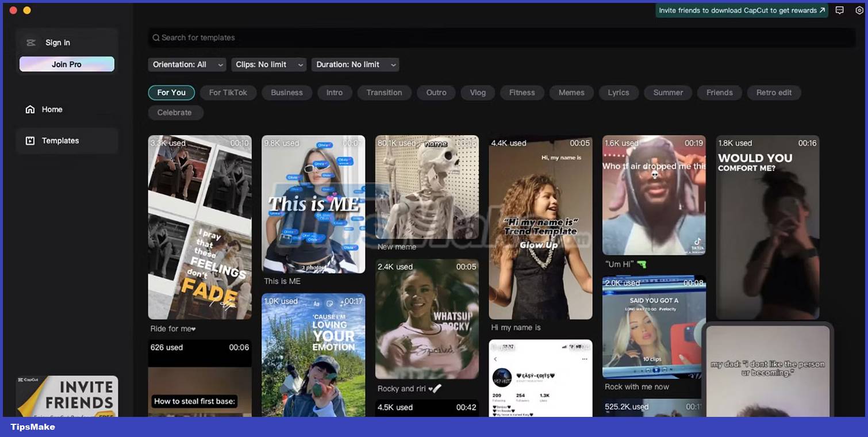
Task: Open the feedback speech bubble icon
Action: click(839, 10)
